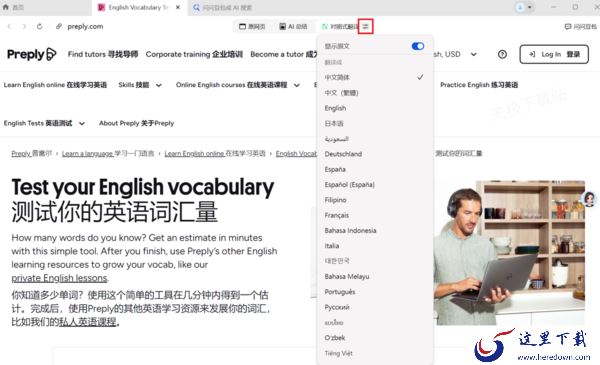
Task: Select O'zbek in the language list
Action: [x=375, y=337]
